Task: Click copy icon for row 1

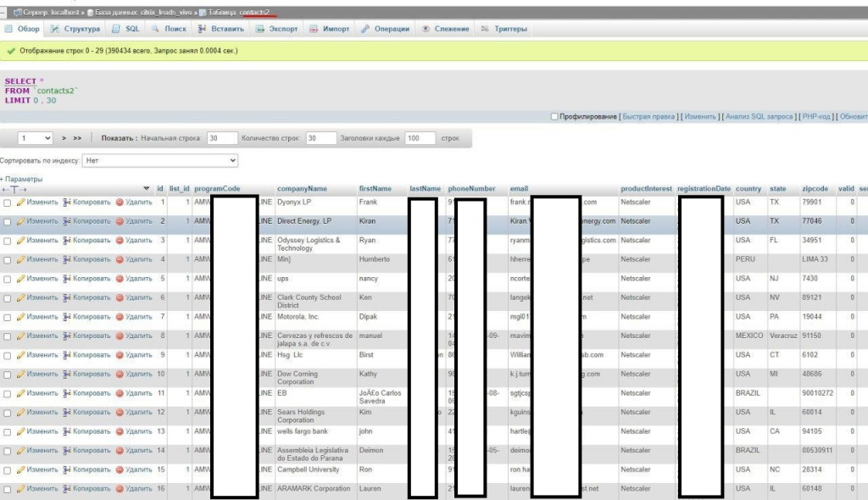Action: click(x=66, y=202)
